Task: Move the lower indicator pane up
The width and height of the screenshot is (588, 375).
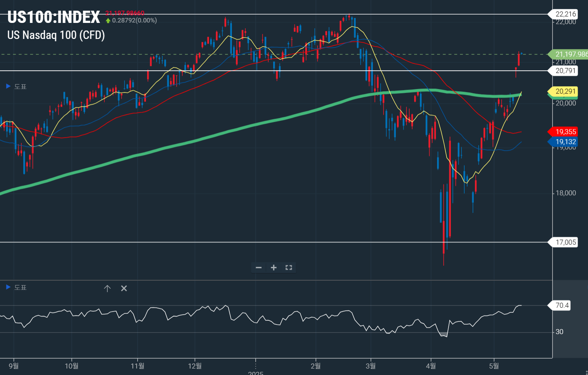Action: 107,289
